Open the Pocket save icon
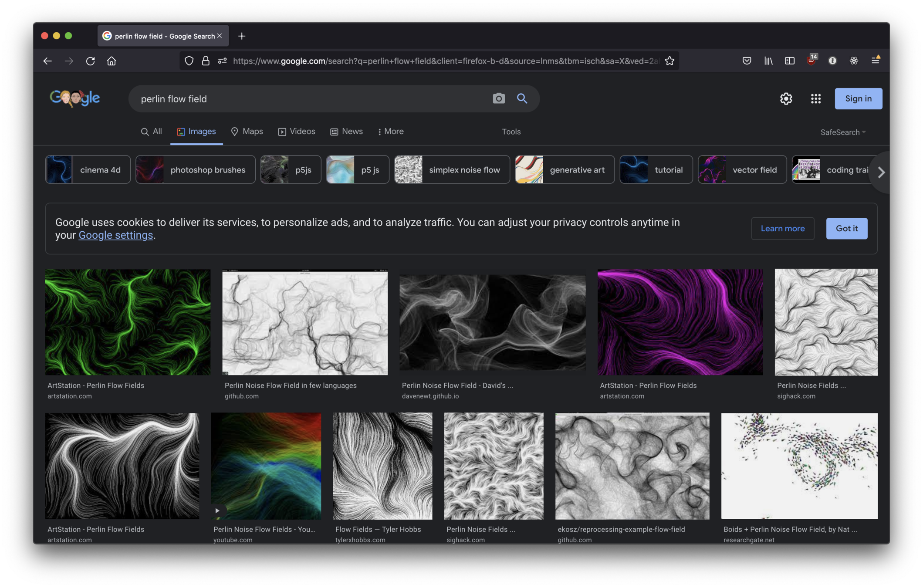Screen dimensions: 923x588 747,61
